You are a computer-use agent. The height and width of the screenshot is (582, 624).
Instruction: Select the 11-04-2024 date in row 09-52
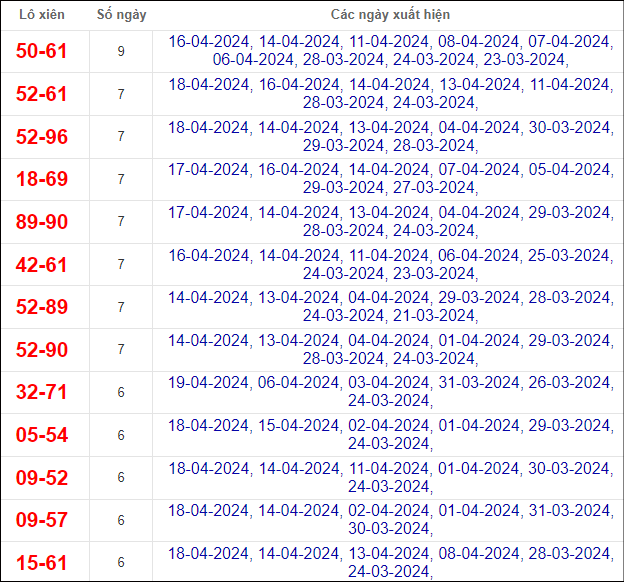388,468
